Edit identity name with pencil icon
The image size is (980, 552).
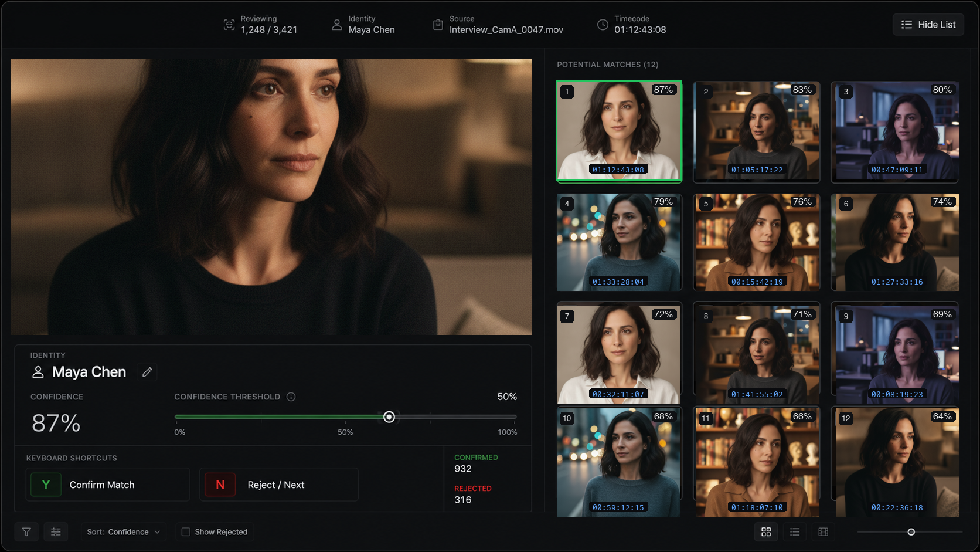tap(147, 372)
